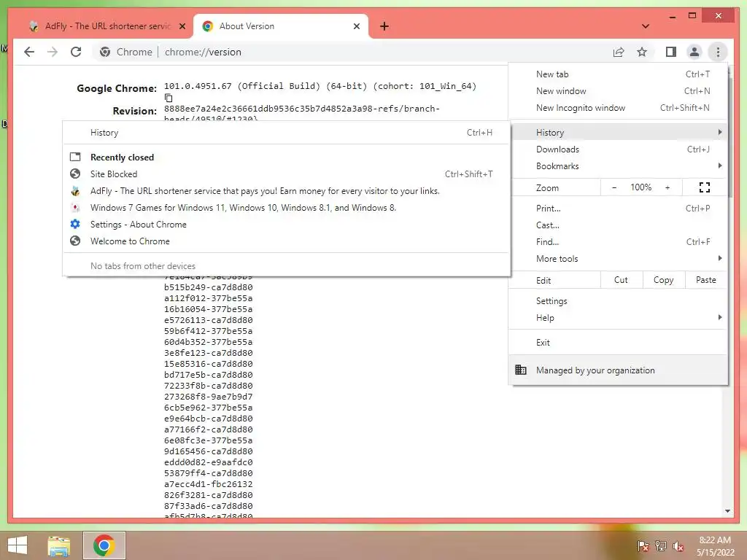
Task: Reopen the Site Blocked closed tab
Action: 286,174
